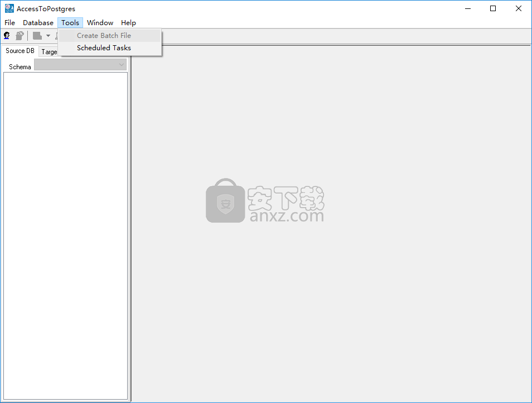Screen dimensions: 532x403
Task: Open the toolbar document dropdown arrow
Action: point(48,36)
